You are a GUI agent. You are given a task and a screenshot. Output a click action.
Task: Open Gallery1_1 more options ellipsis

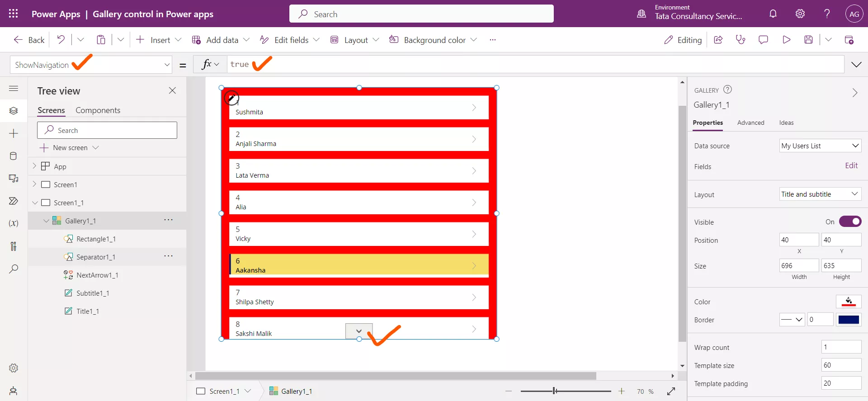click(169, 220)
